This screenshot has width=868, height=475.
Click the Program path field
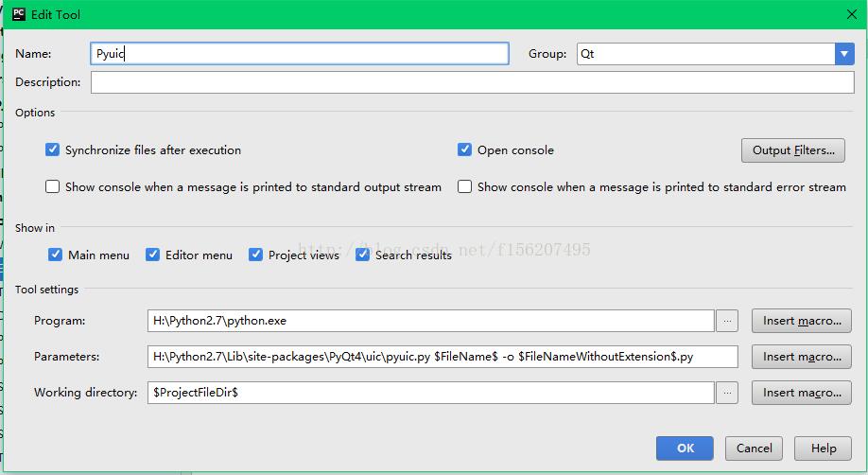[x=430, y=321]
